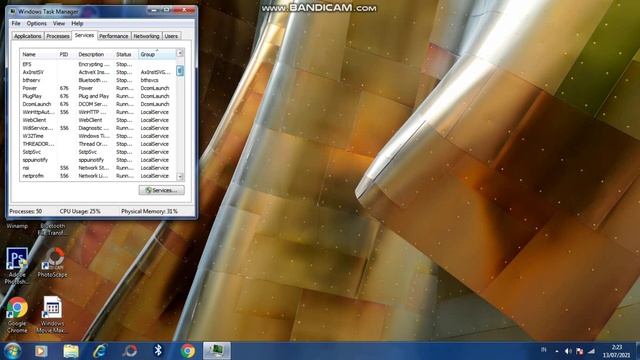This screenshot has width=640, height=360.
Task: Open Bluetooth from the taskbar
Action: tap(158, 351)
